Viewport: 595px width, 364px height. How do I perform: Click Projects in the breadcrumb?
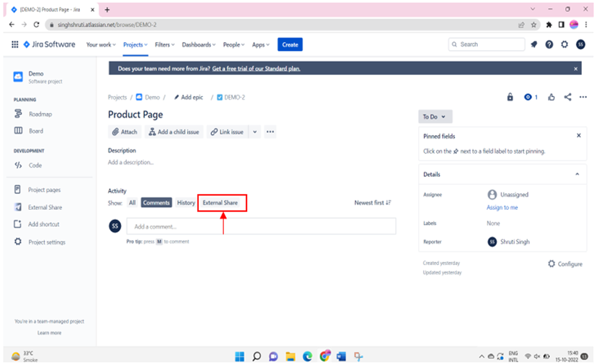(x=117, y=97)
